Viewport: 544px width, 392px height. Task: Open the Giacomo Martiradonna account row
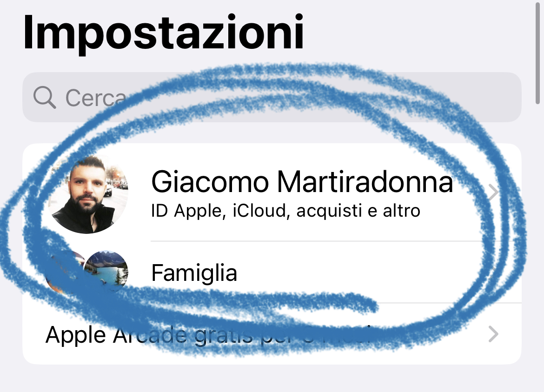[272, 192]
